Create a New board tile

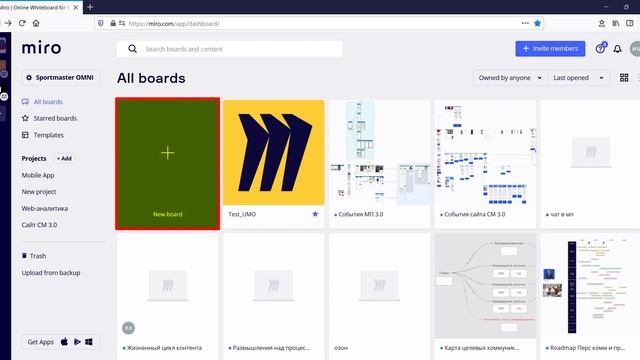(167, 164)
